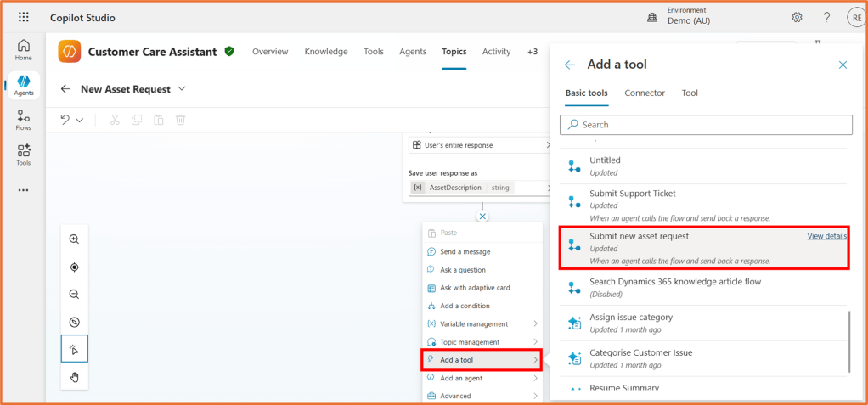Click the Paste clipboard toolbar icon
The image size is (868, 405).
point(158,120)
